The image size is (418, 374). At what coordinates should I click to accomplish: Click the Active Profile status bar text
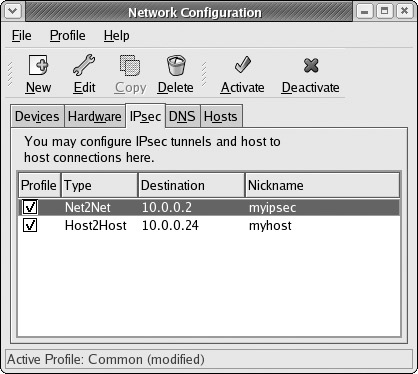(106, 360)
